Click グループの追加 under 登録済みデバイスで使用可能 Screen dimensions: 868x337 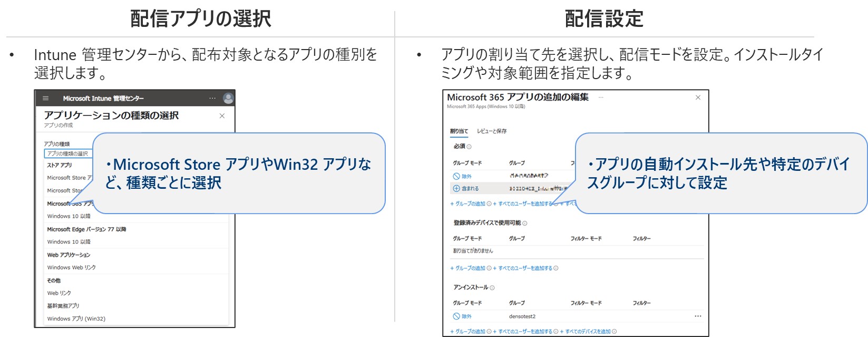coord(467,268)
